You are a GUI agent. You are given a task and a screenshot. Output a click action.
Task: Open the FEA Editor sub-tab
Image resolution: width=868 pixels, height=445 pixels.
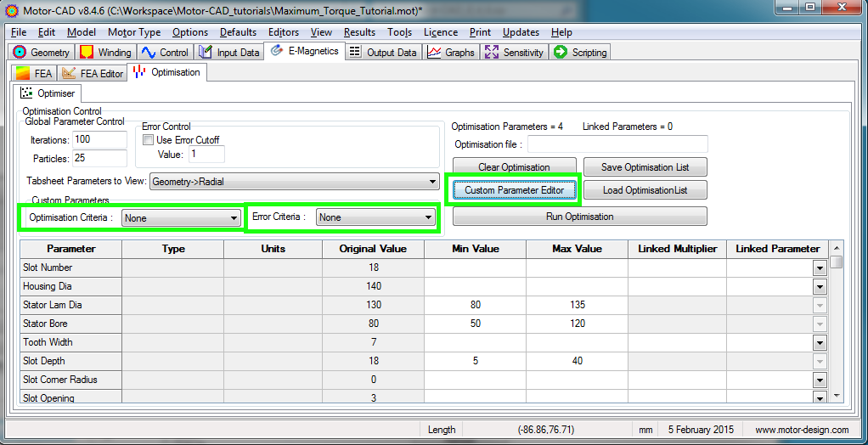(93, 74)
